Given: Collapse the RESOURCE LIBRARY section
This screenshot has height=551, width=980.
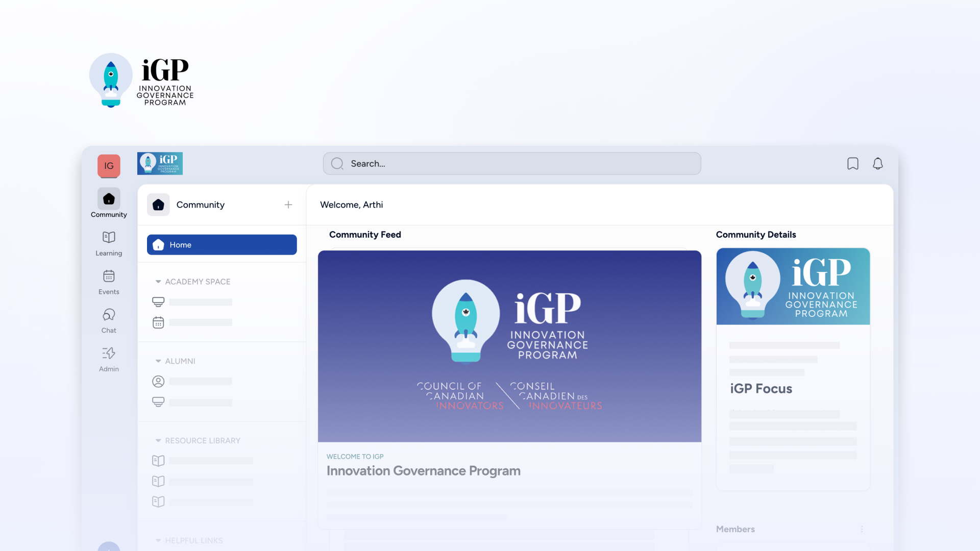Looking at the screenshot, I should click(158, 441).
